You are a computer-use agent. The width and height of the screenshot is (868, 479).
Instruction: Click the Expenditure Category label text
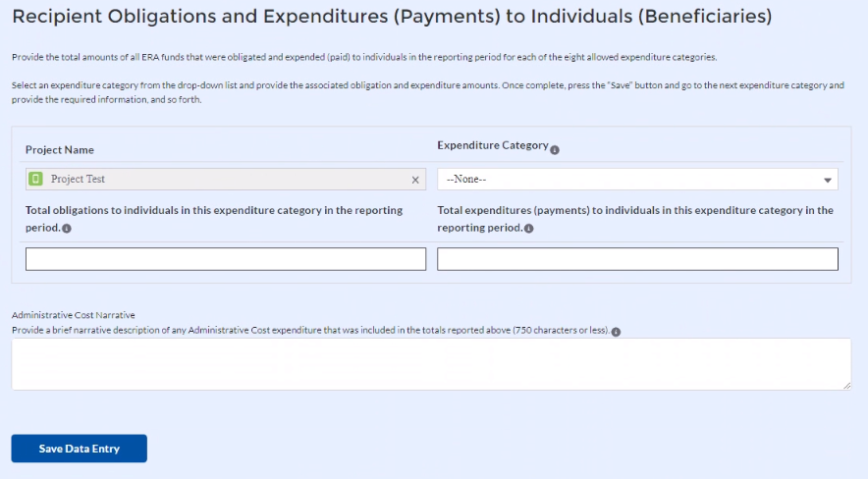tap(492, 145)
